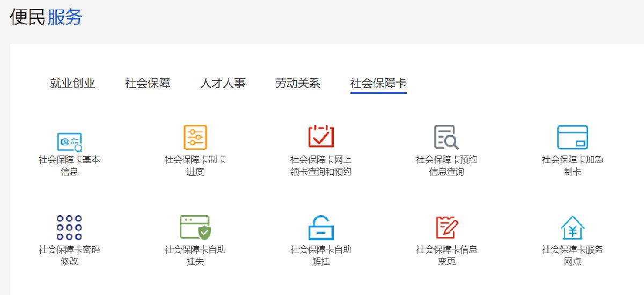This screenshot has height=295, width=644.
Task: Switch to the 社会保障 tab
Action: click(x=148, y=83)
